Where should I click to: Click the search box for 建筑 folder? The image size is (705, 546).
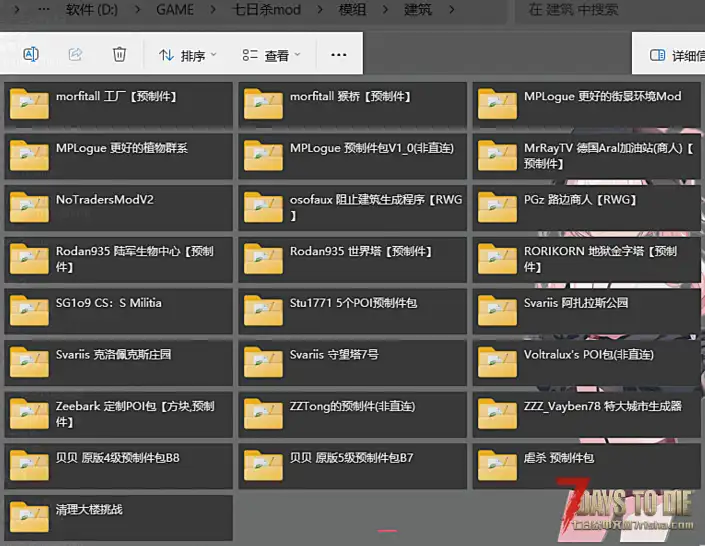point(610,9)
